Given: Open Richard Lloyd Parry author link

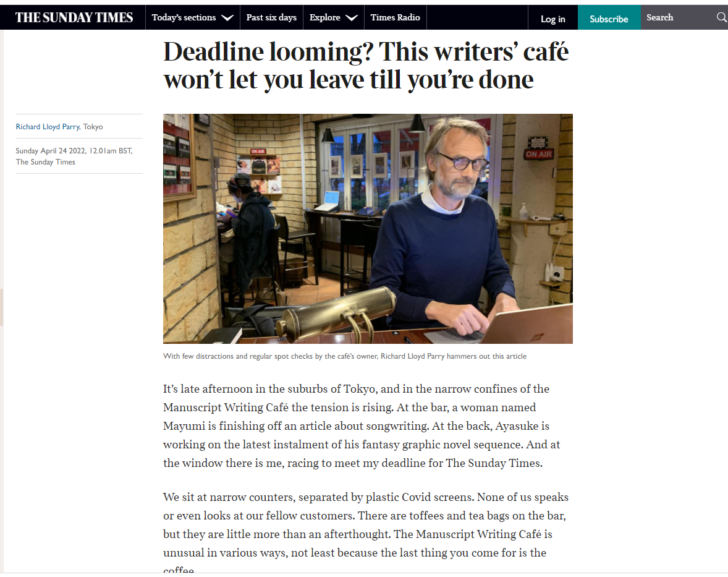Looking at the screenshot, I should pos(48,127).
